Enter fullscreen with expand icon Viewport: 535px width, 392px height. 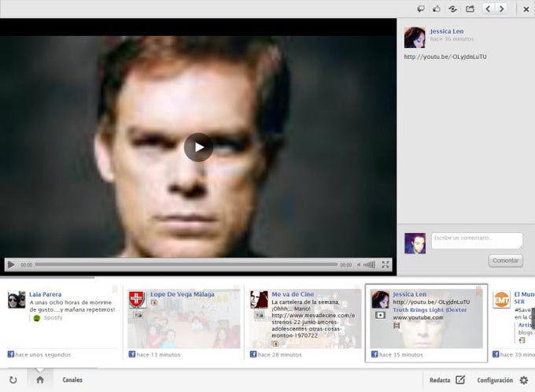point(386,264)
